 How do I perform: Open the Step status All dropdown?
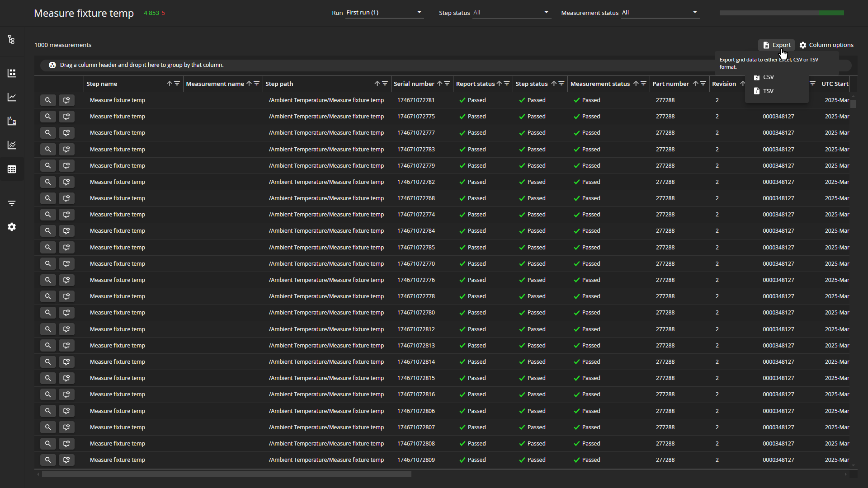coord(511,13)
